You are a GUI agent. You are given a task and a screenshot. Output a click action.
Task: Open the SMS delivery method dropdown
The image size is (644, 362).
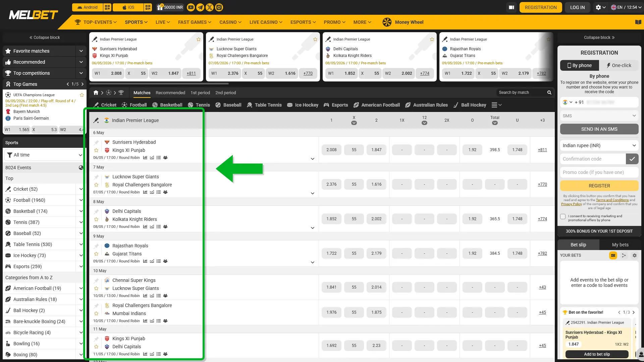click(599, 116)
